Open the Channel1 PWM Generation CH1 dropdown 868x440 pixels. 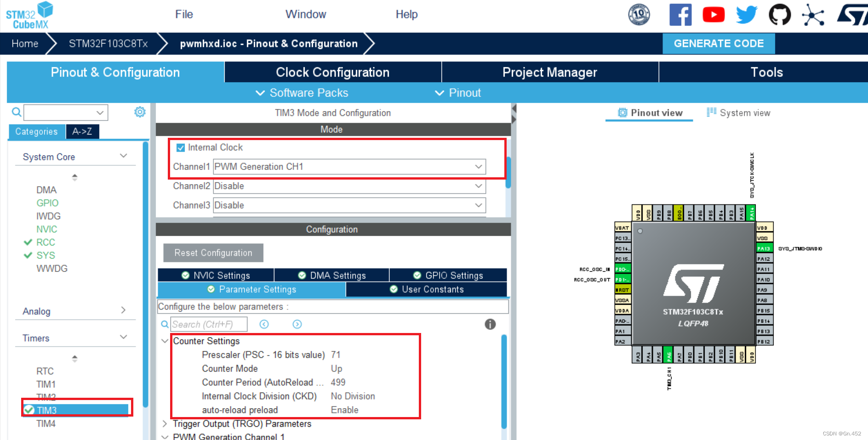(x=349, y=167)
